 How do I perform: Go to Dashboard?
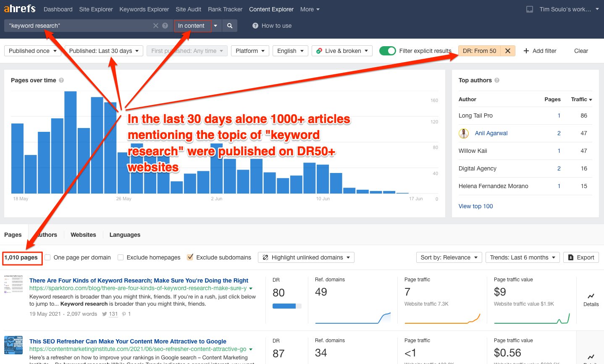tap(58, 9)
